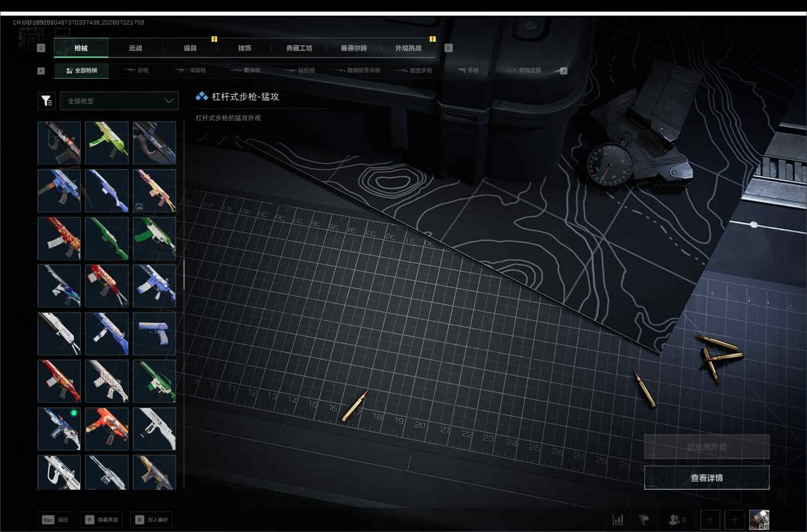
Task: Select the orange weapon skin thumbnail
Action: coord(107,429)
